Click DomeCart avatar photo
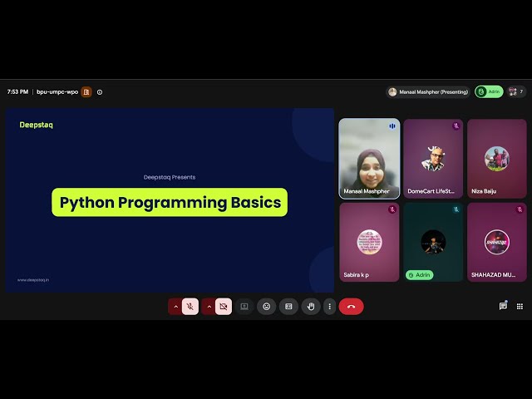The width and height of the screenshot is (532, 399). pyautogui.click(x=433, y=159)
